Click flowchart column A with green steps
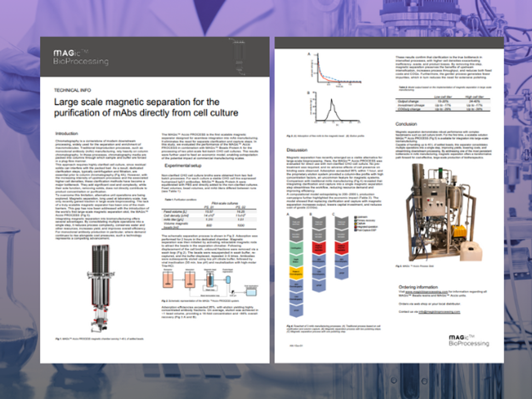 tap(296, 266)
